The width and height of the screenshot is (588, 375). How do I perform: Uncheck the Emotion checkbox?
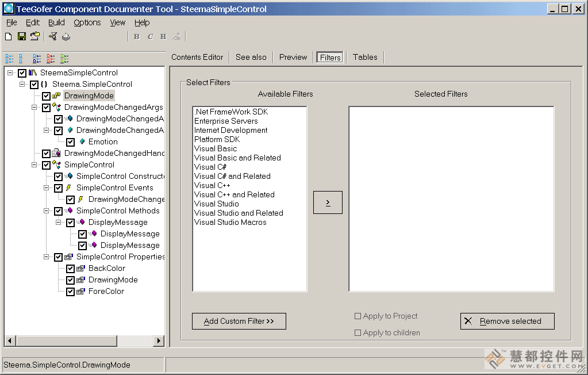(70, 142)
